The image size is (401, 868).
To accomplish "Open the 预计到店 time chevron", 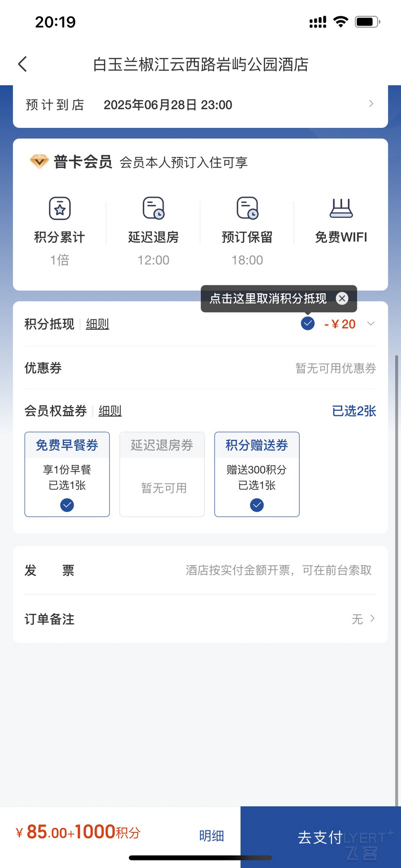I will tap(371, 104).
